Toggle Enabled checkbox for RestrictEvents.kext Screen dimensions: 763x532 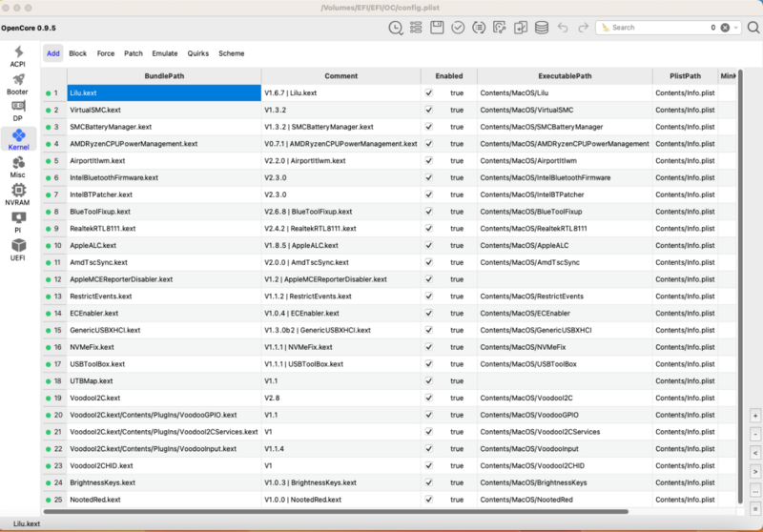click(x=428, y=297)
